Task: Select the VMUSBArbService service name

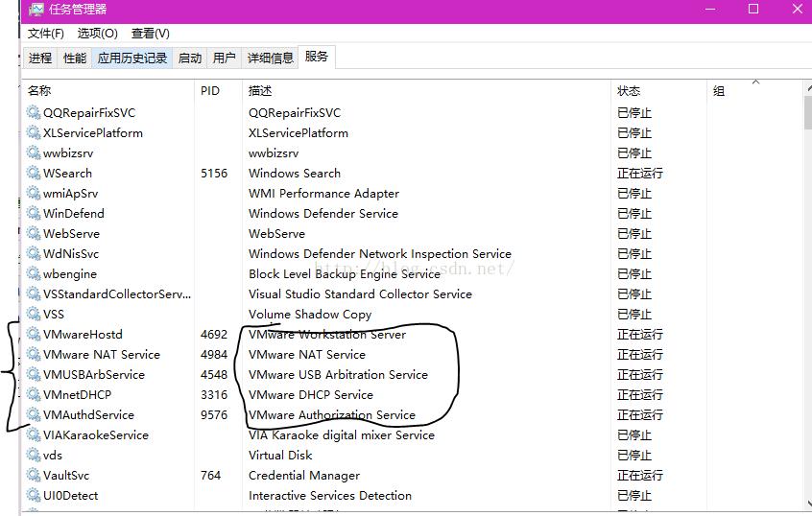Action: tap(94, 375)
